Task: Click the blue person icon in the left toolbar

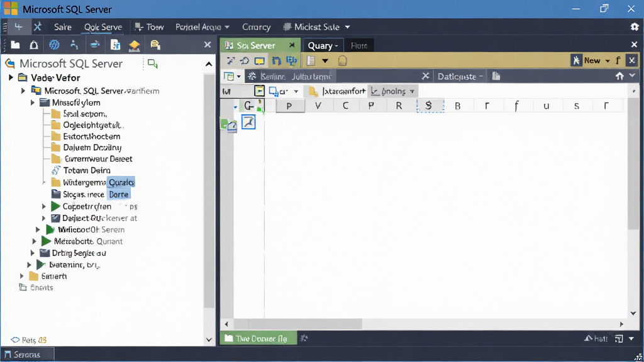Action: (x=74, y=45)
